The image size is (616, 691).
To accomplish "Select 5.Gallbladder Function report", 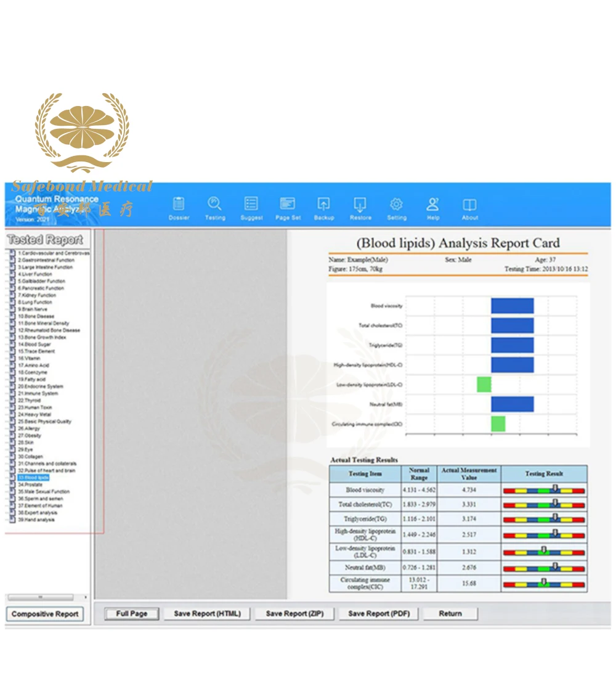I will 41,281.
